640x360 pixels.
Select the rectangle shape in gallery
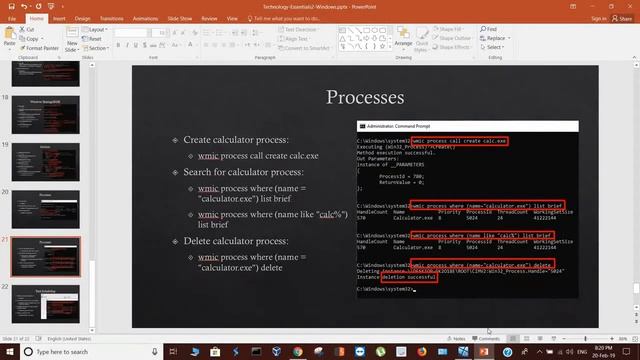tap(367, 30)
